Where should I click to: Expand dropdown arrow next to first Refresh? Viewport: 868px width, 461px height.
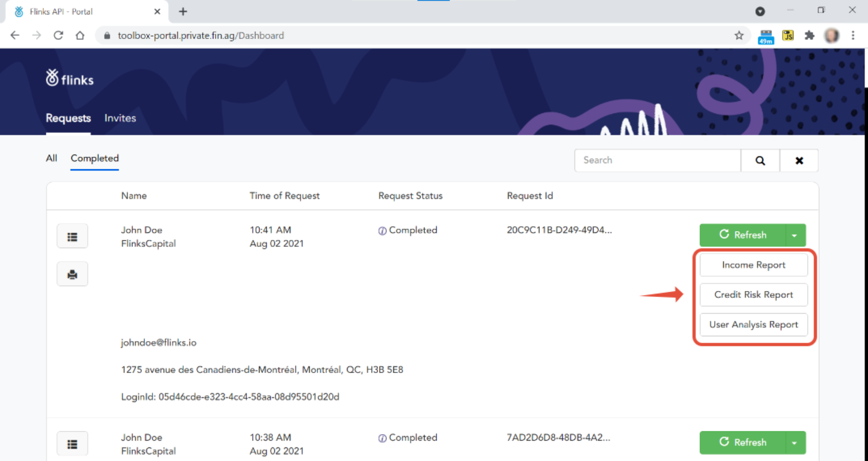click(x=794, y=235)
